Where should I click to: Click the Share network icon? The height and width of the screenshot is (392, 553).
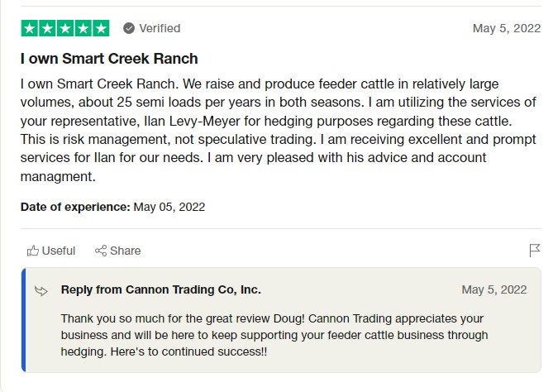click(101, 251)
